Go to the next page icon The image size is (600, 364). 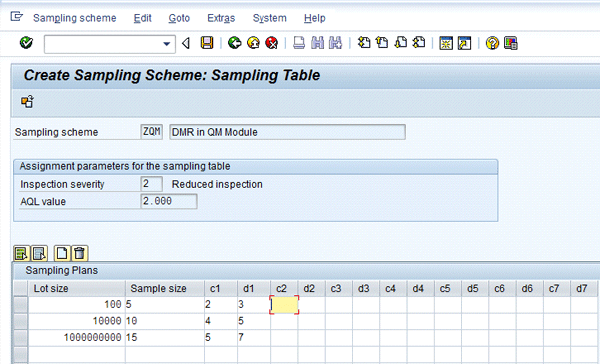[400, 43]
